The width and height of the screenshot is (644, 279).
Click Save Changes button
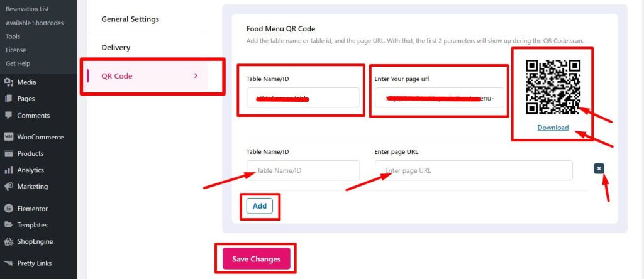click(257, 259)
